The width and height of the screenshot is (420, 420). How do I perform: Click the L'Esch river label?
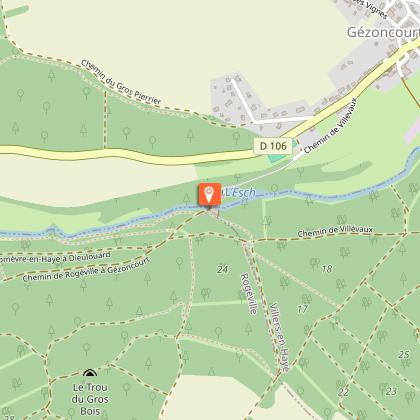point(240,192)
